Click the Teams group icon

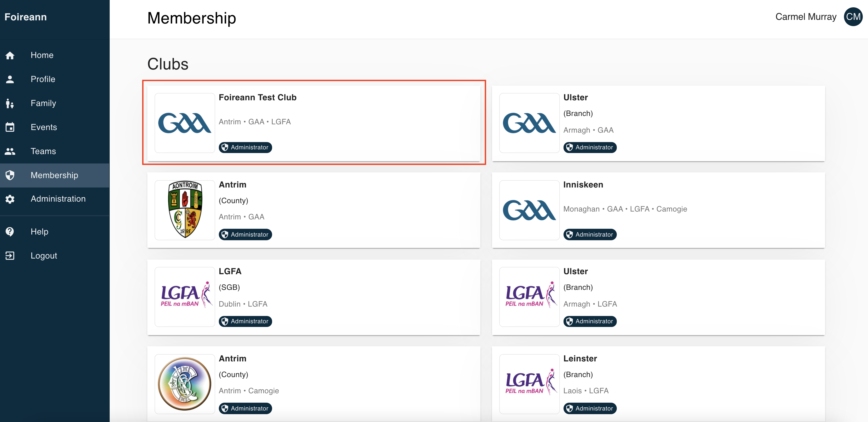pyautogui.click(x=10, y=151)
